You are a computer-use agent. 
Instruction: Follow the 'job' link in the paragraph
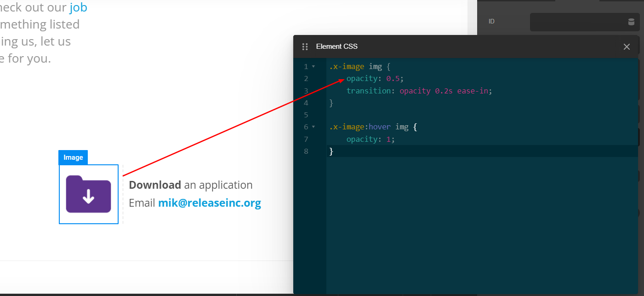coord(79,7)
